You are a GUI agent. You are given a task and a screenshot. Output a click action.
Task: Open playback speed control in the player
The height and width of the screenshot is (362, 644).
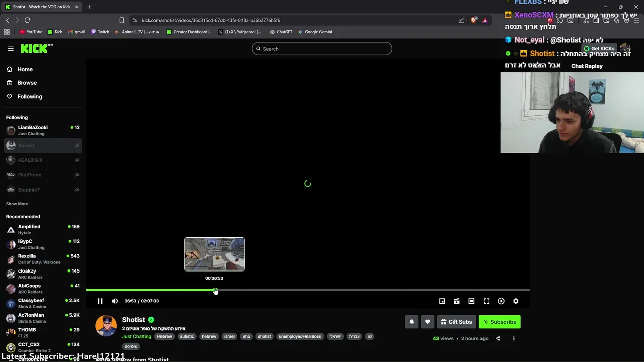coord(501,301)
